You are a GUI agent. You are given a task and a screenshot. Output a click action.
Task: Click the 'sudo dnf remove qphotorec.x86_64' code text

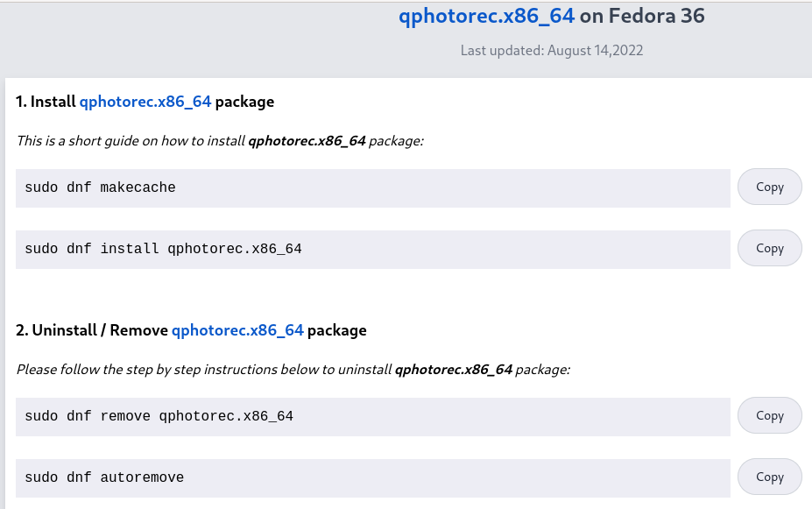coord(159,416)
